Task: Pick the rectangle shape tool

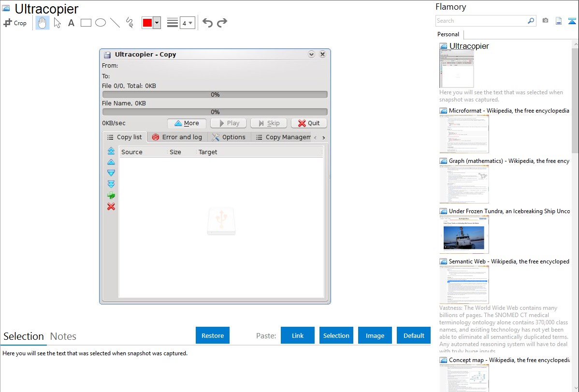Action: (86, 23)
